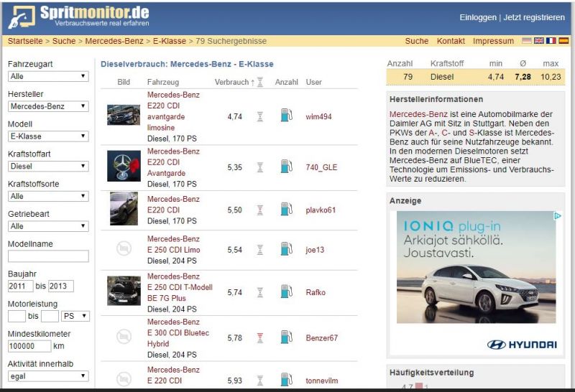Open the Kraftstoffsorte dropdown
The height and width of the screenshot is (392, 575).
click(x=48, y=197)
